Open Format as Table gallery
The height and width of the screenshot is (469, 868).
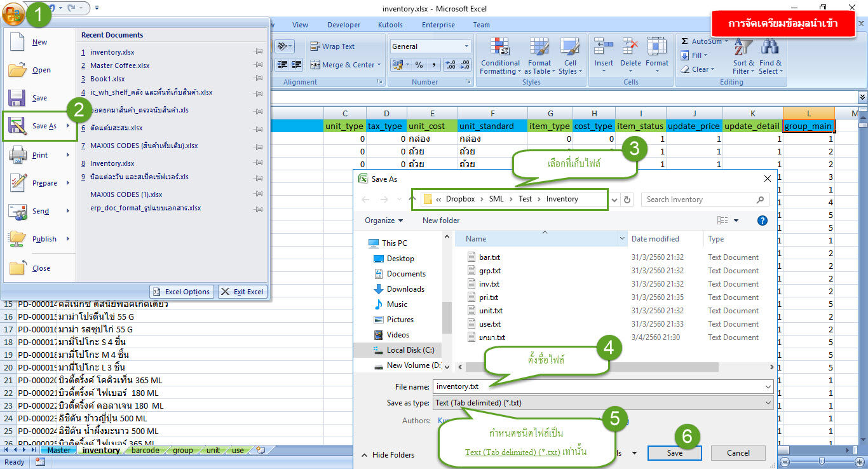[539, 56]
